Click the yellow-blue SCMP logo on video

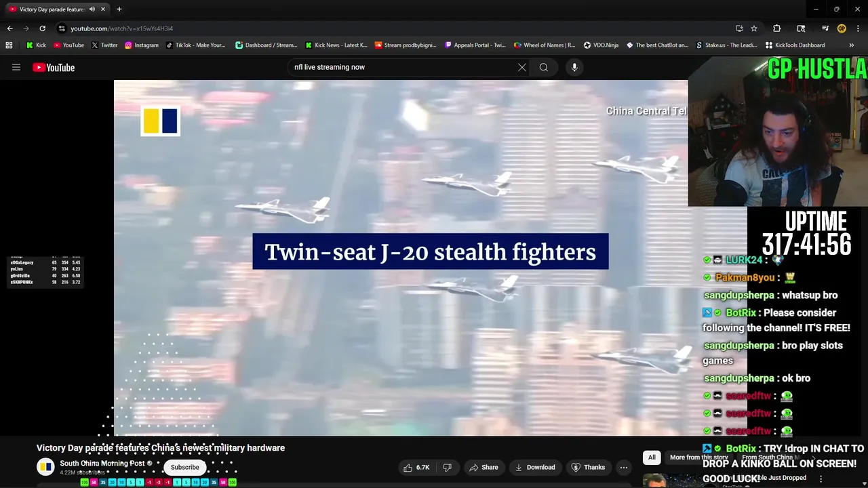[x=160, y=121]
